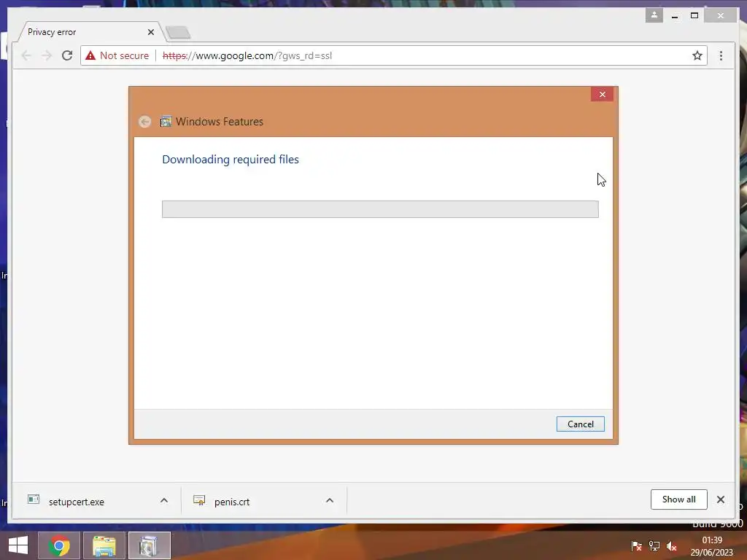747x560 pixels.
Task: Show all downloads
Action: (x=679, y=499)
